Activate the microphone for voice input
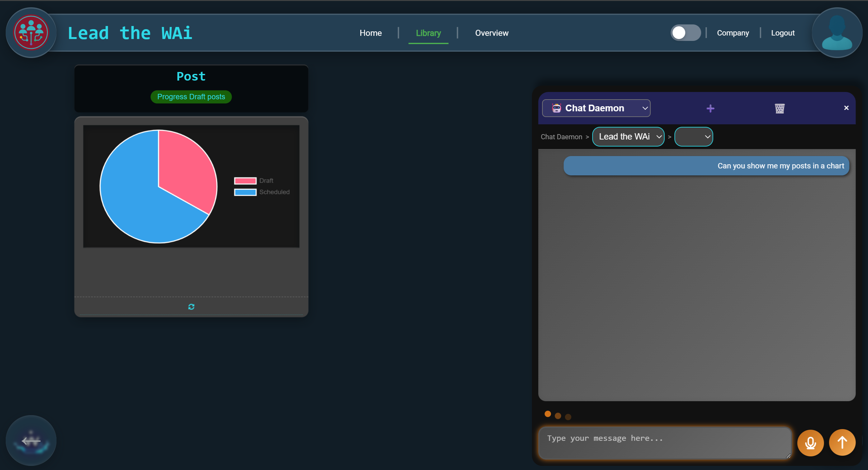 [x=810, y=442]
